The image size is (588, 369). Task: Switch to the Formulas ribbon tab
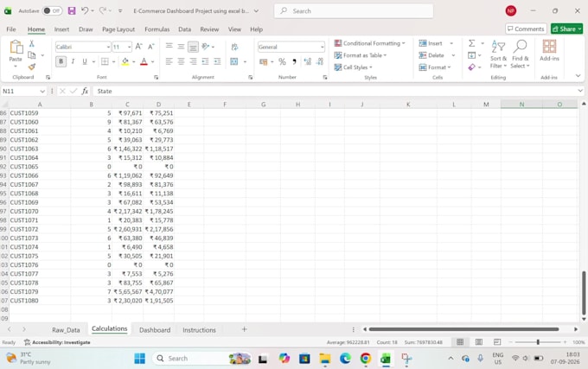click(157, 29)
